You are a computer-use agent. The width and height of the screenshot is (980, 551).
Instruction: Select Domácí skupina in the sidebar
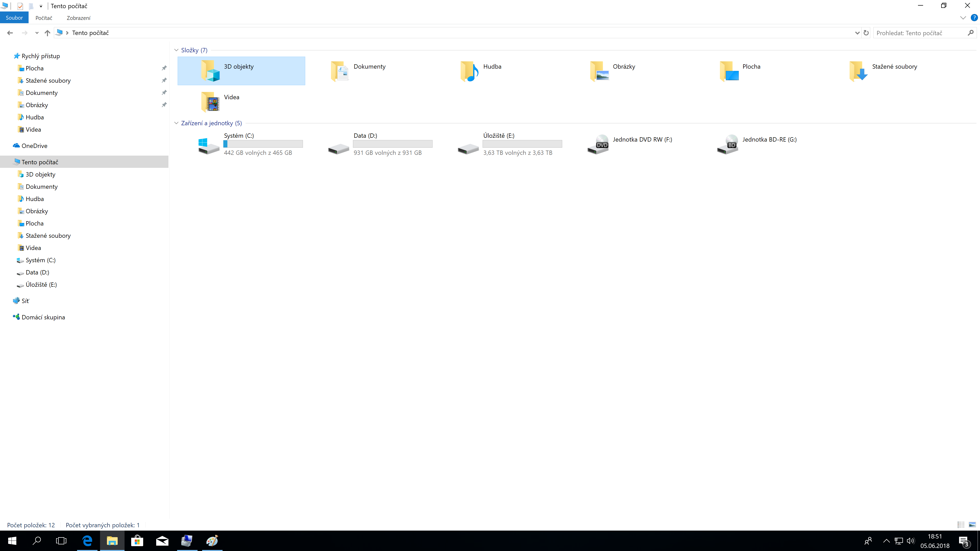click(43, 317)
